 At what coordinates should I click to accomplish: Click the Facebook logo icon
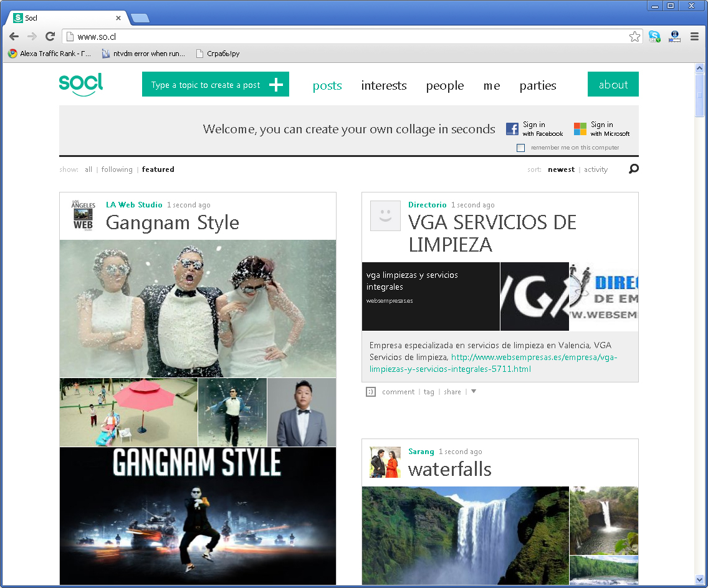pyautogui.click(x=512, y=128)
